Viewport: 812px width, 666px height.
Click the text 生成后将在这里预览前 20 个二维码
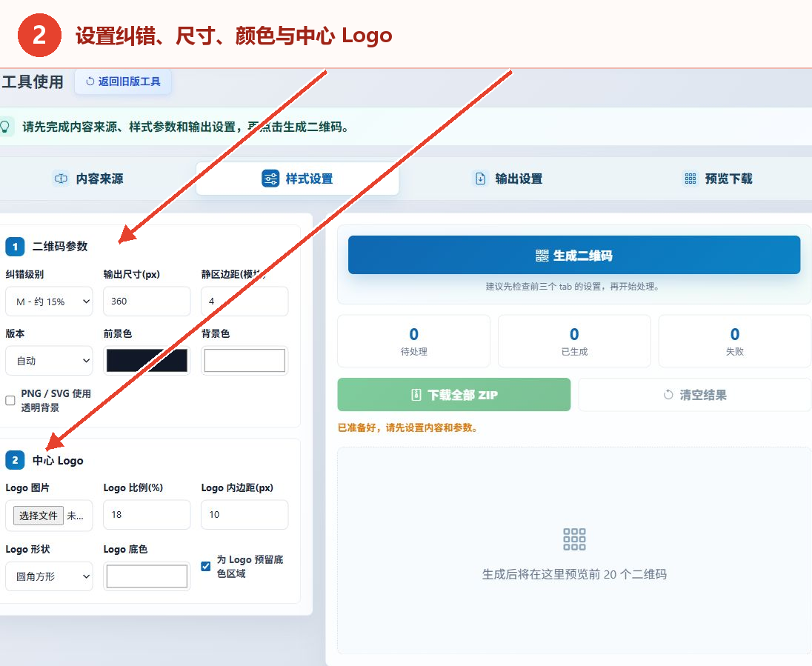point(574,574)
